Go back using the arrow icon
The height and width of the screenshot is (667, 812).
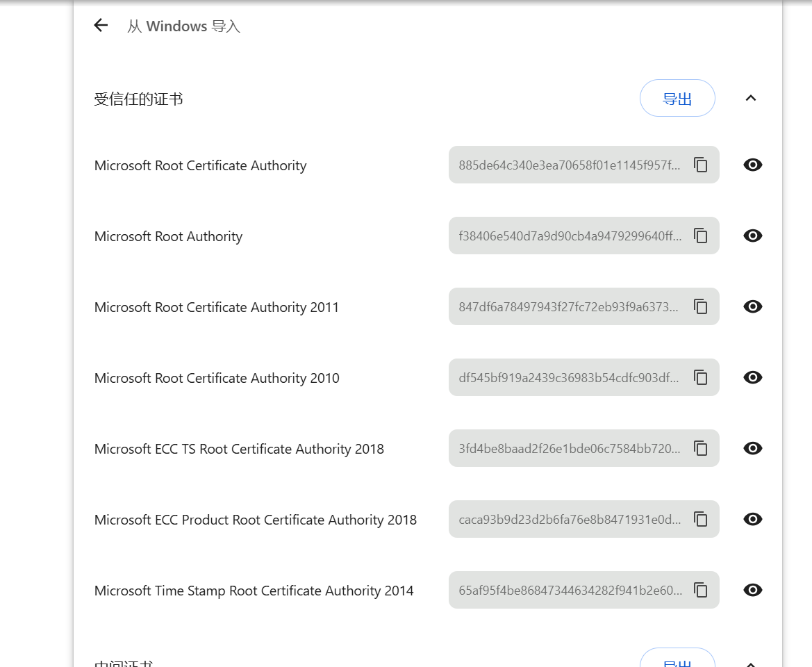coord(101,26)
